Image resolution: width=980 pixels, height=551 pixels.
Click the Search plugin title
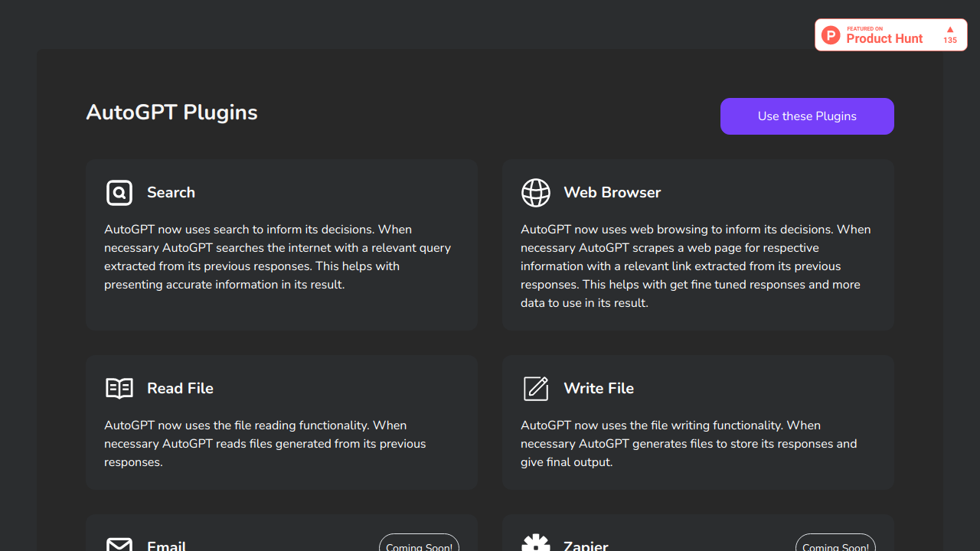(171, 193)
